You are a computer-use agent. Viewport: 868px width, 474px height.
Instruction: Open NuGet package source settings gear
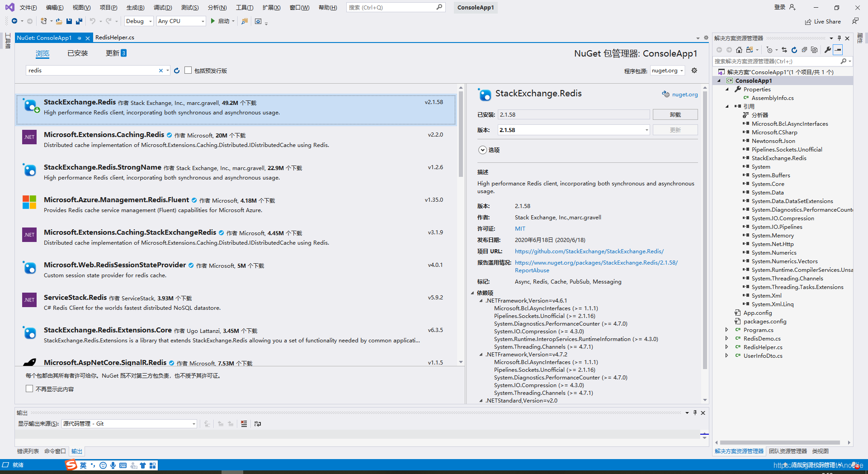coord(694,71)
